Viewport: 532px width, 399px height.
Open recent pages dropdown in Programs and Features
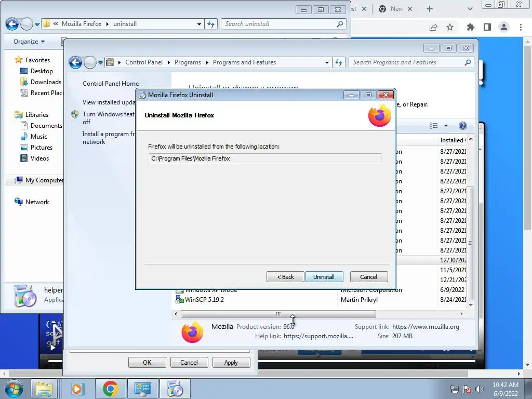coord(100,63)
